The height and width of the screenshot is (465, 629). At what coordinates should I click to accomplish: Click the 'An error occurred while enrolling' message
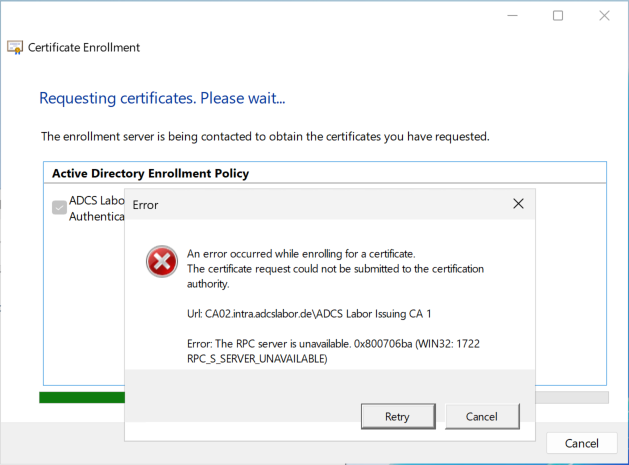tap(301, 253)
